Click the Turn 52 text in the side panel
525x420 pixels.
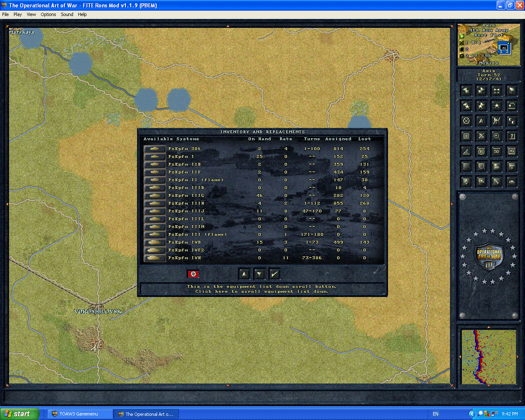[488, 75]
